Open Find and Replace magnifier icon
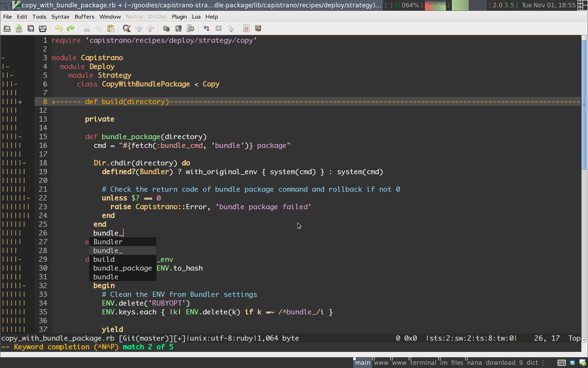The image size is (588, 368). click(127, 28)
